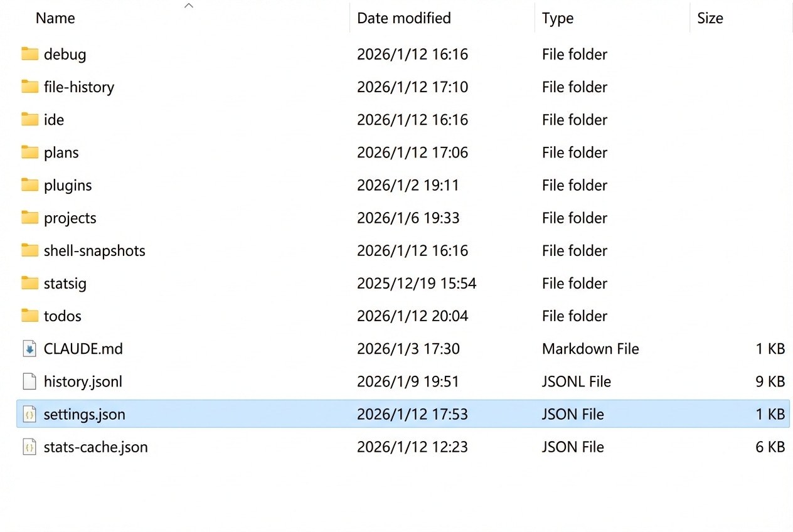Sort files by the Type column header
793x532 pixels.
click(557, 18)
